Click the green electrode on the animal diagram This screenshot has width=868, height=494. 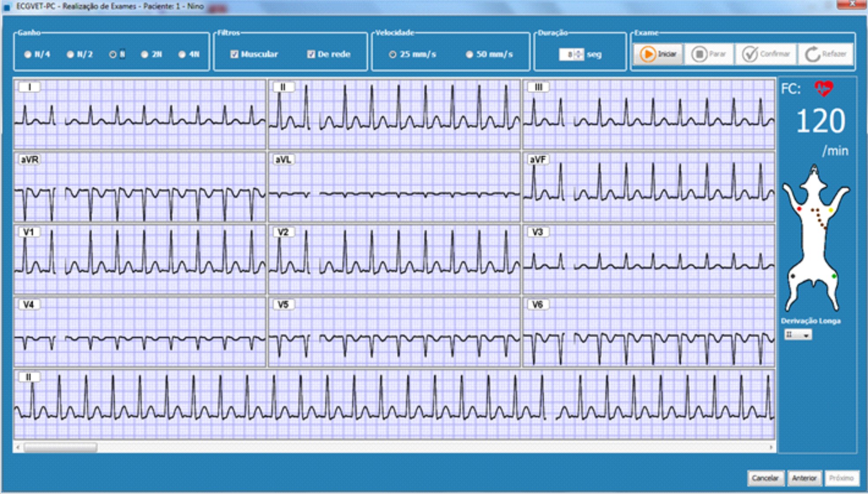[x=834, y=276]
